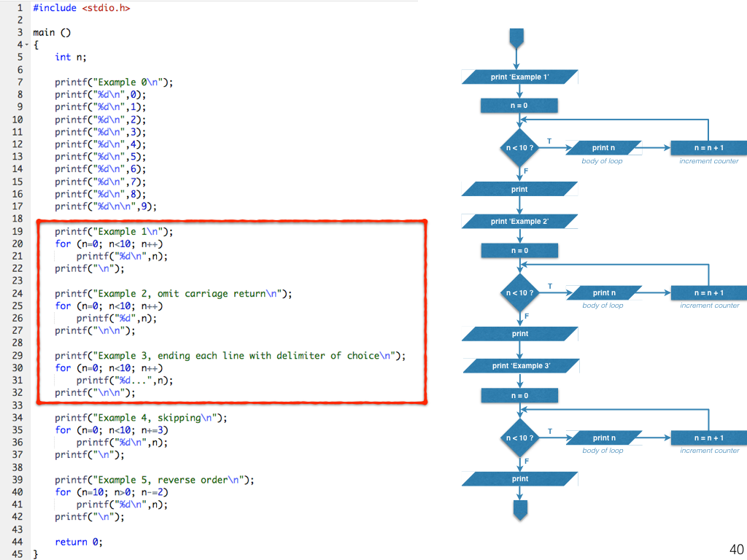Click the 'print n' block in Example 3 loop
This screenshot has height=560, width=747.
point(603,437)
